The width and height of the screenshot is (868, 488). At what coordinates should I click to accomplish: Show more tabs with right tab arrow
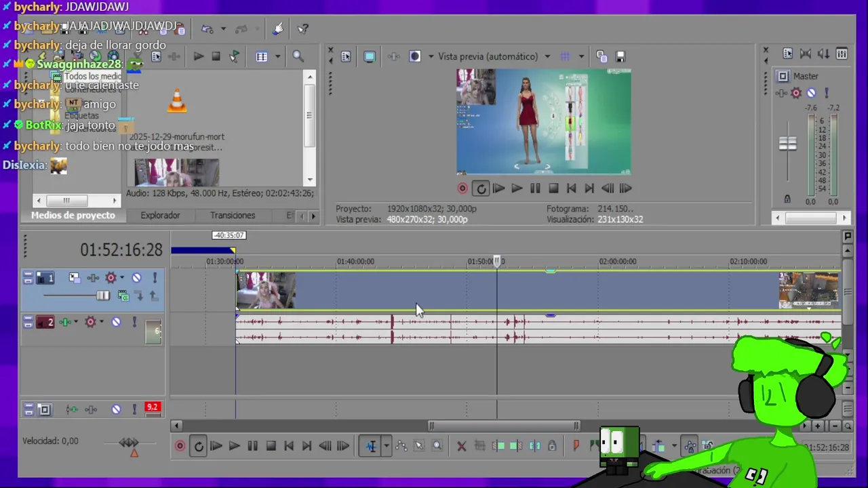click(x=313, y=216)
